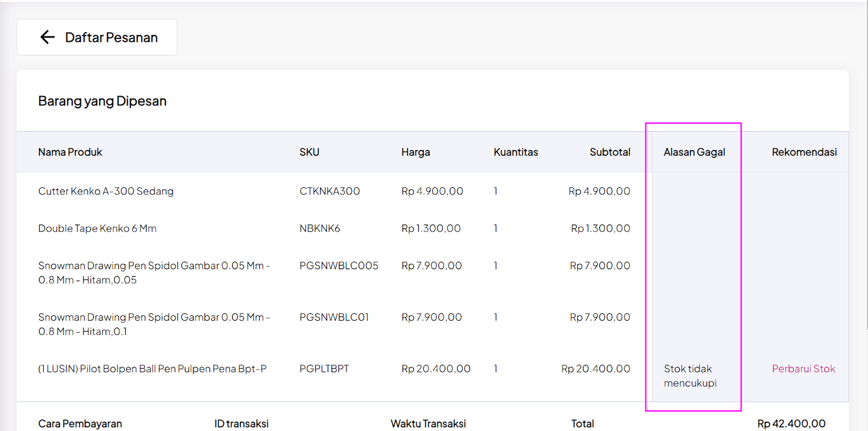Click the Cara Pembayaran label
This screenshot has height=431, width=868.
tap(80, 423)
